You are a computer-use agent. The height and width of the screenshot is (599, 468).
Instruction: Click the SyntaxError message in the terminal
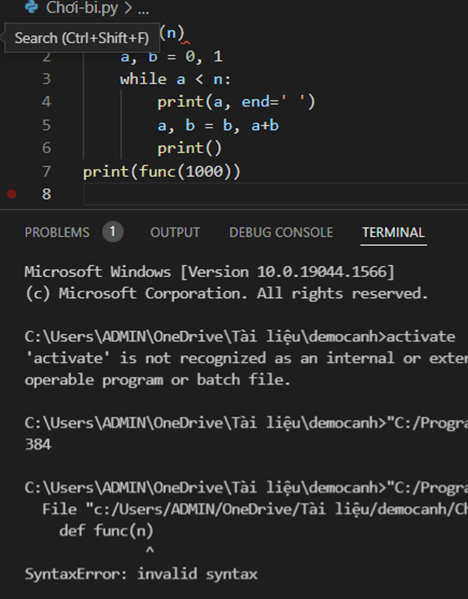(141, 574)
